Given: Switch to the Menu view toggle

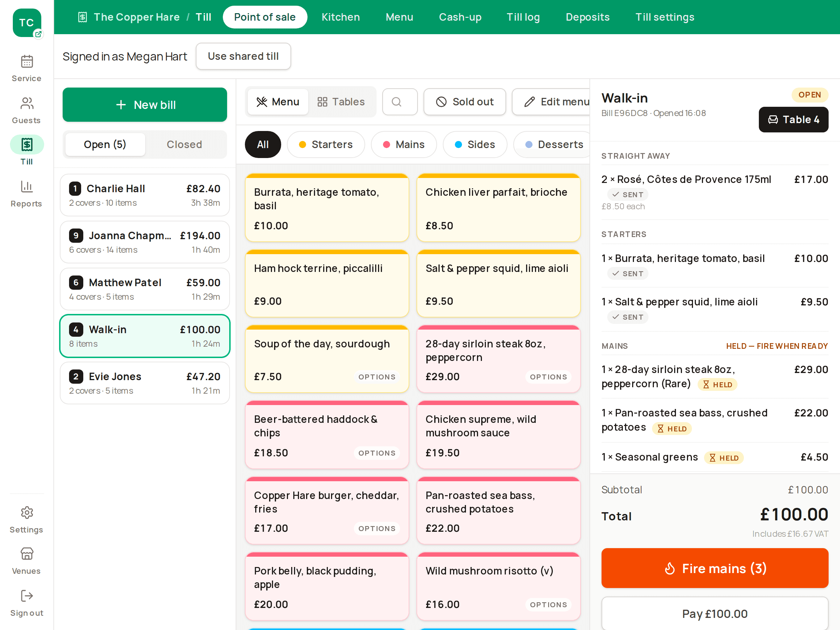Looking at the screenshot, I should coord(278,102).
